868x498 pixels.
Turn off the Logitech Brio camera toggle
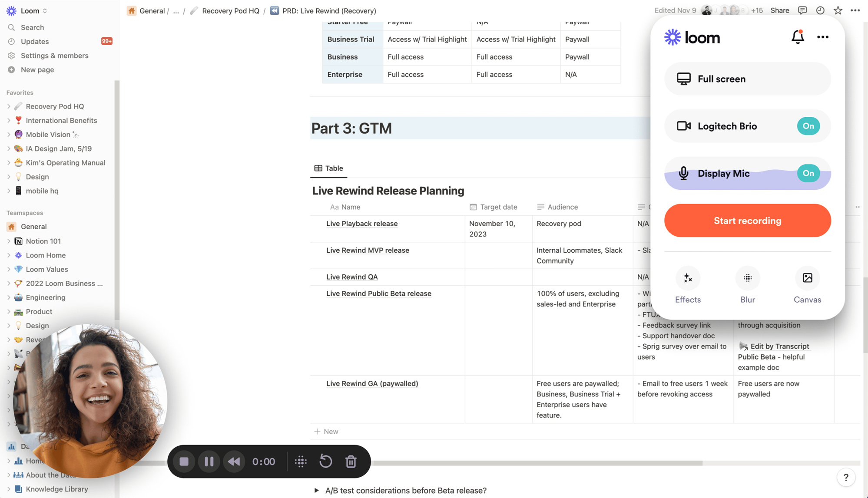point(808,126)
